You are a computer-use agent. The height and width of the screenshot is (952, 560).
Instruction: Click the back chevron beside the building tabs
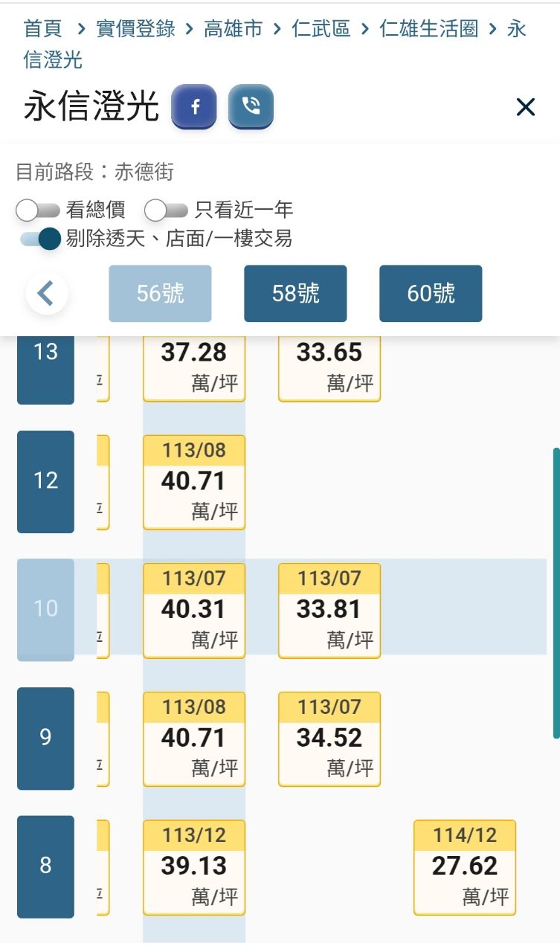[46, 293]
